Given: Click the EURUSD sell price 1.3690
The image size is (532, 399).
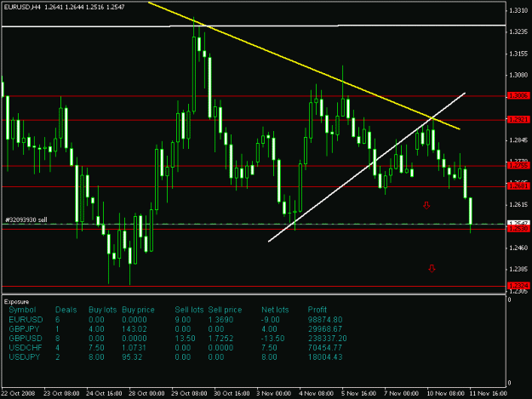Looking at the screenshot, I should tap(220, 320).
